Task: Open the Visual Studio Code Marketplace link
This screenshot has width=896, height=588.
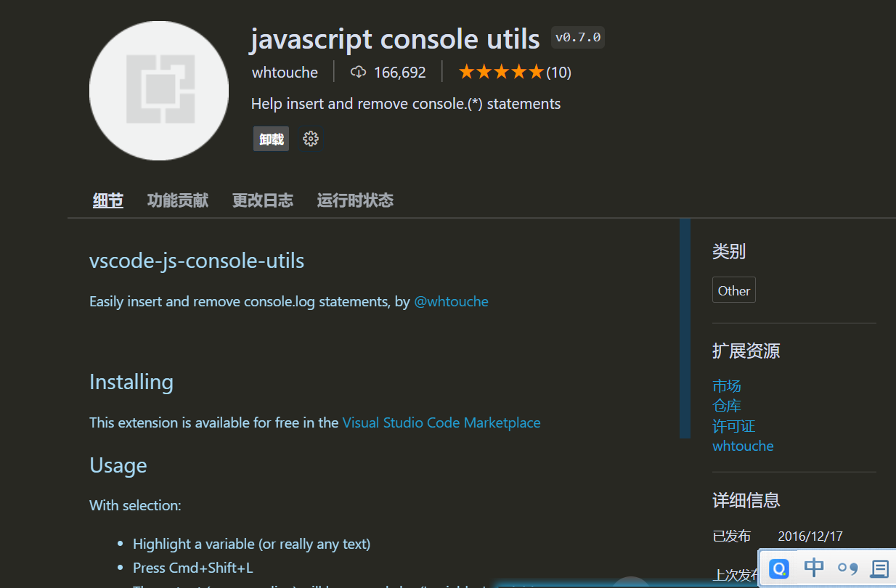Action: (x=441, y=422)
